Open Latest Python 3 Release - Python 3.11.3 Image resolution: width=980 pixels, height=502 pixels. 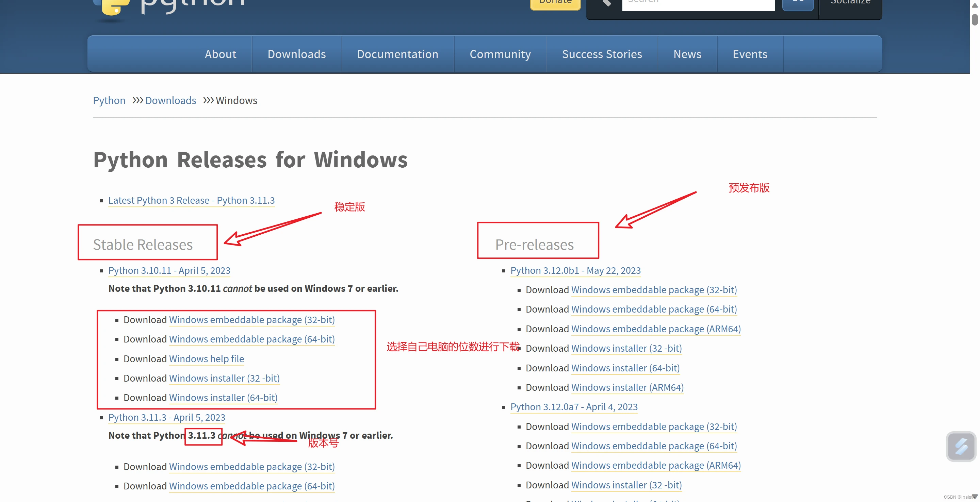pyautogui.click(x=191, y=200)
